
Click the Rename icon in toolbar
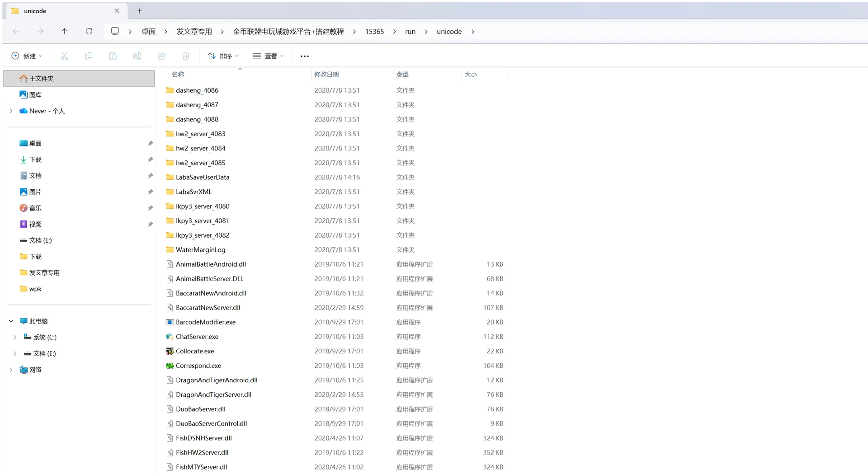click(x=137, y=56)
